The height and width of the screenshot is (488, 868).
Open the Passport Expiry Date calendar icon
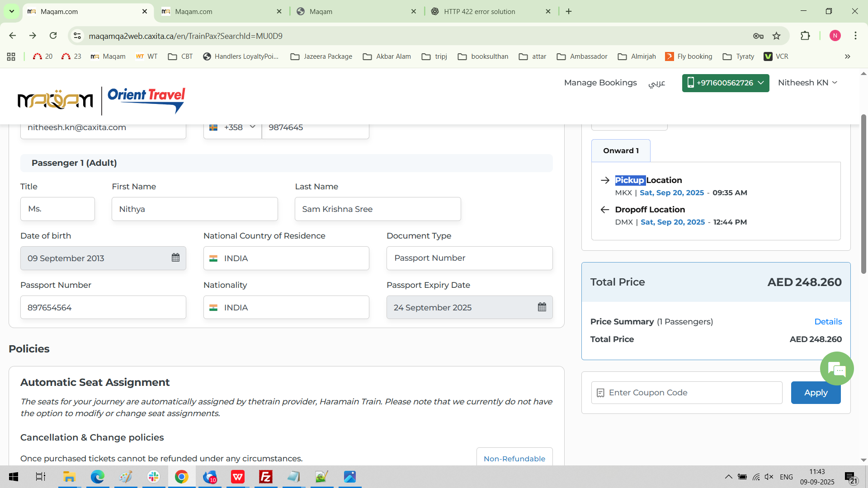542,307
